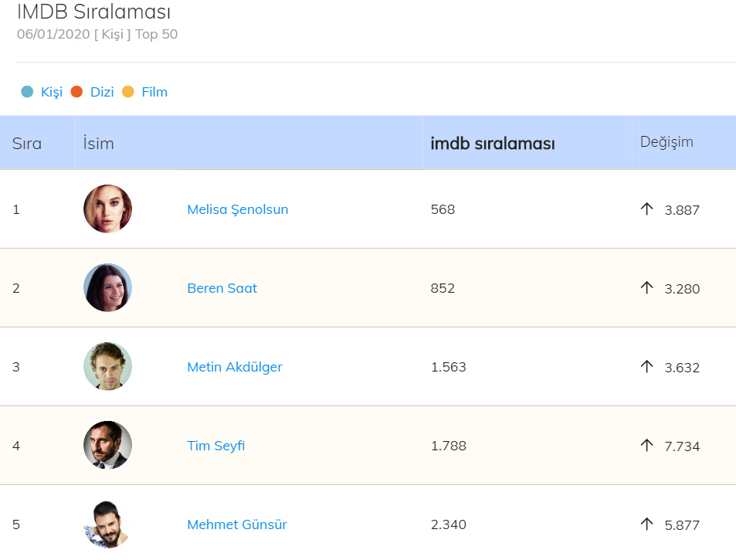Click the orange Dizi color dot

click(x=76, y=92)
